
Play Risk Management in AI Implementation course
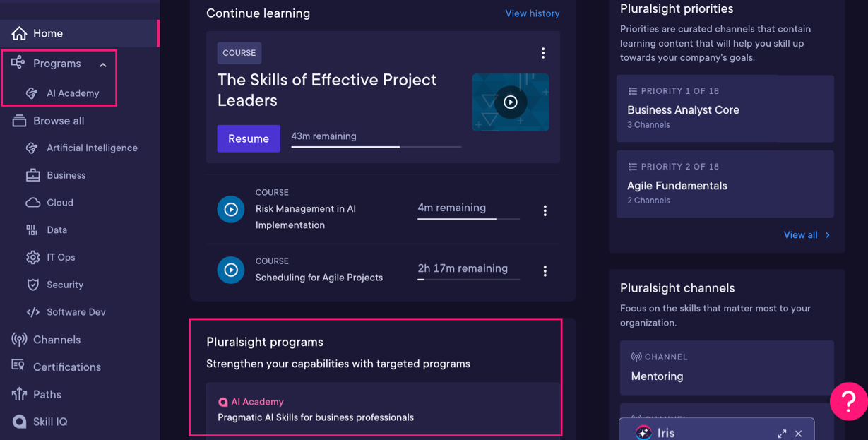(230, 209)
